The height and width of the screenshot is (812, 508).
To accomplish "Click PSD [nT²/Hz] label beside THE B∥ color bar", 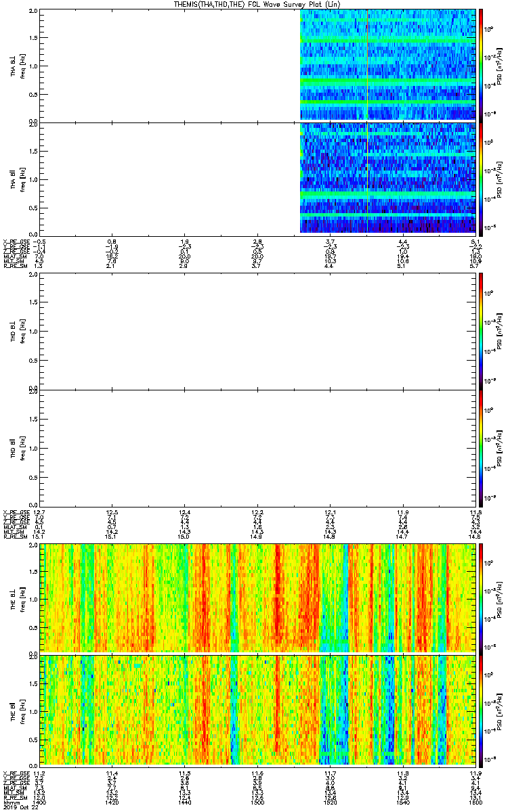I will [x=499, y=711].
